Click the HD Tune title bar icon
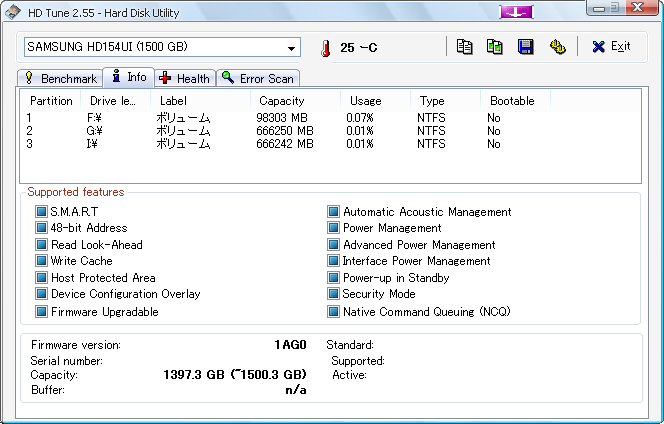The image size is (664, 424). (x=11, y=10)
